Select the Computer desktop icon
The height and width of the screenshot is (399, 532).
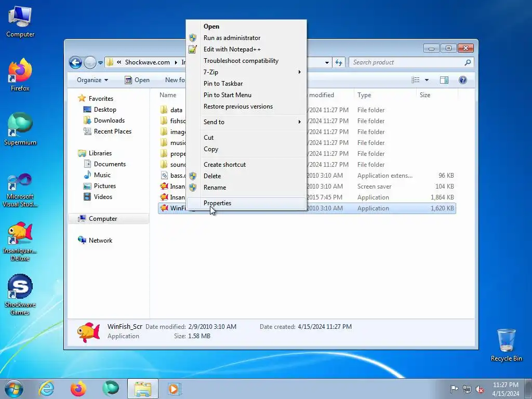(x=20, y=22)
